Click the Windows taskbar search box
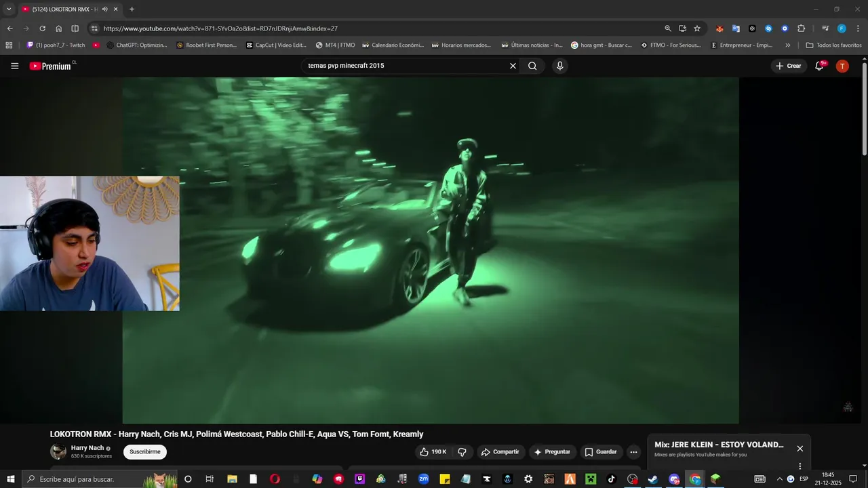Viewport: 868px width, 488px height. pyautogui.click(x=99, y=479)
